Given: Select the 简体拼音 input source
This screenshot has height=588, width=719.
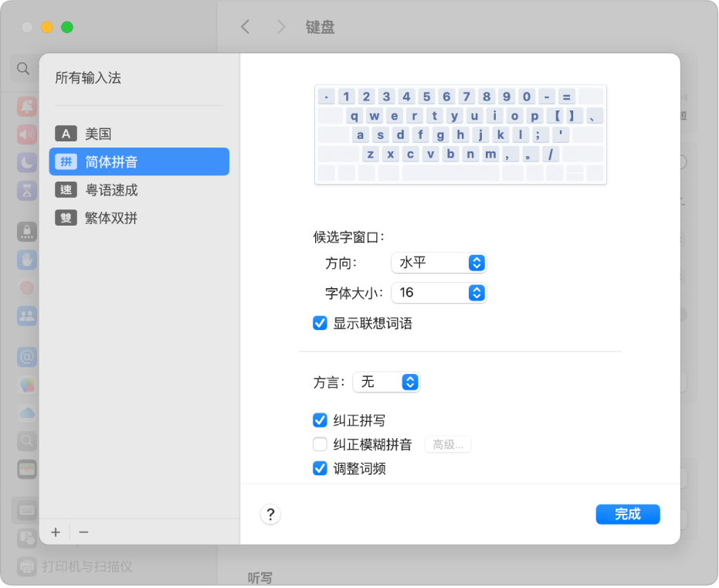Looking at the screenshot, I should click(x=139, y=162).
